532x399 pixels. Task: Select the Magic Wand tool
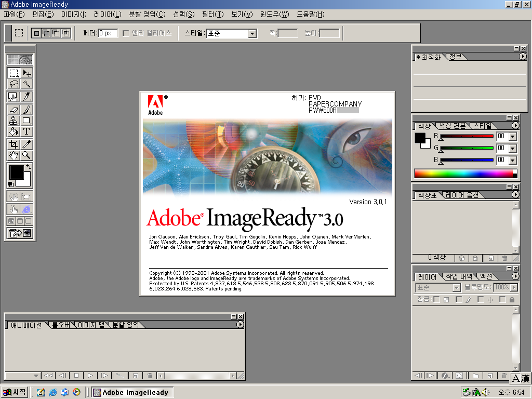26,84
